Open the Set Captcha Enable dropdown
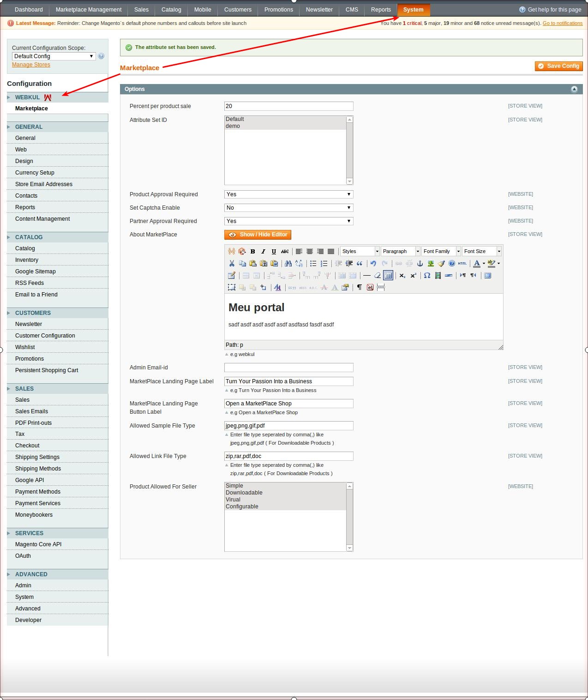The height and width of the screenshot is (700, 588). coord(289,208)
